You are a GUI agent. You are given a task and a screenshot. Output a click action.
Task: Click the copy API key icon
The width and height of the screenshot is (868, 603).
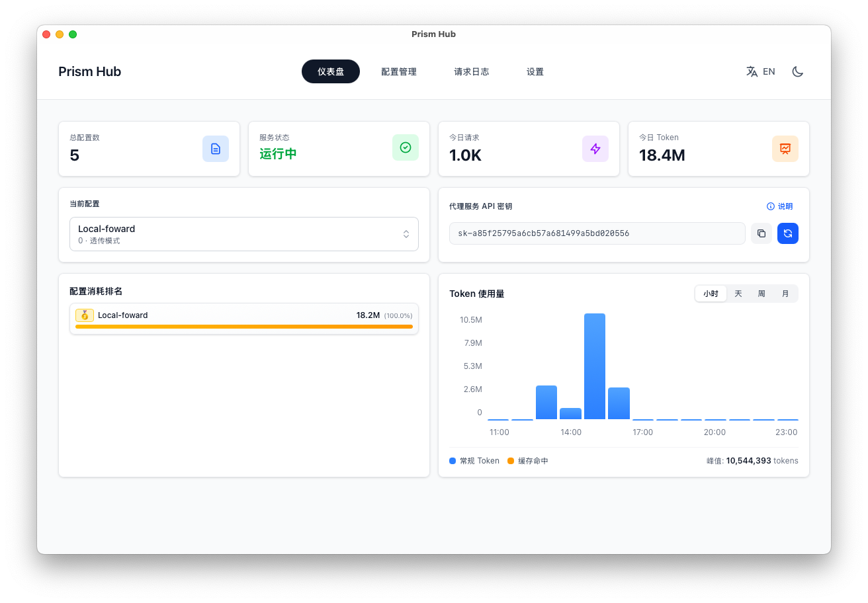761,233
